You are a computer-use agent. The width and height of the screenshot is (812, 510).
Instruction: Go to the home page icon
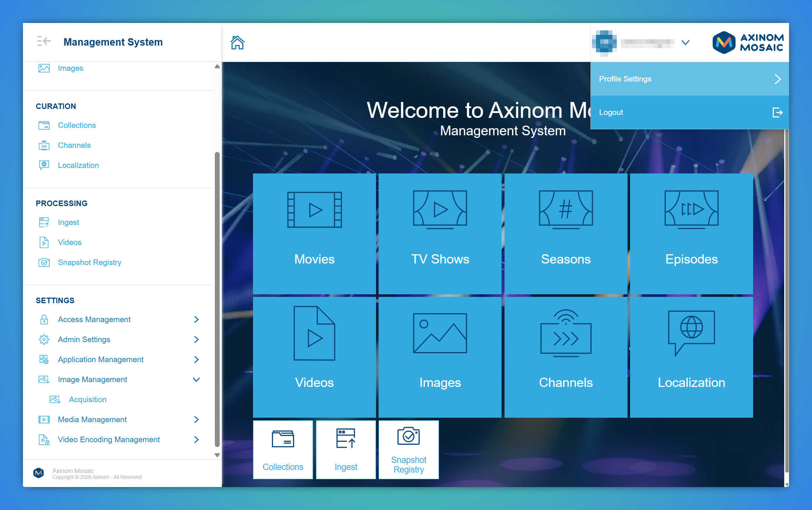point(237,42)
